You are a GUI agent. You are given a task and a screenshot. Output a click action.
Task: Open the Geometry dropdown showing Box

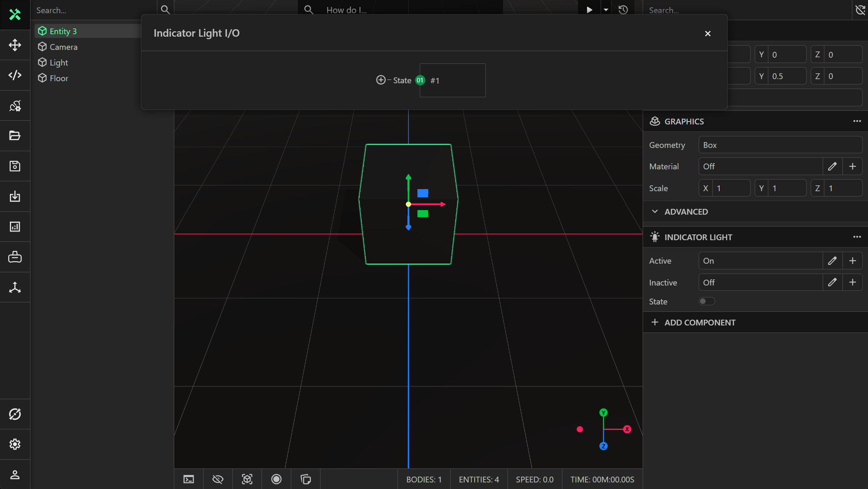[780, 145]
